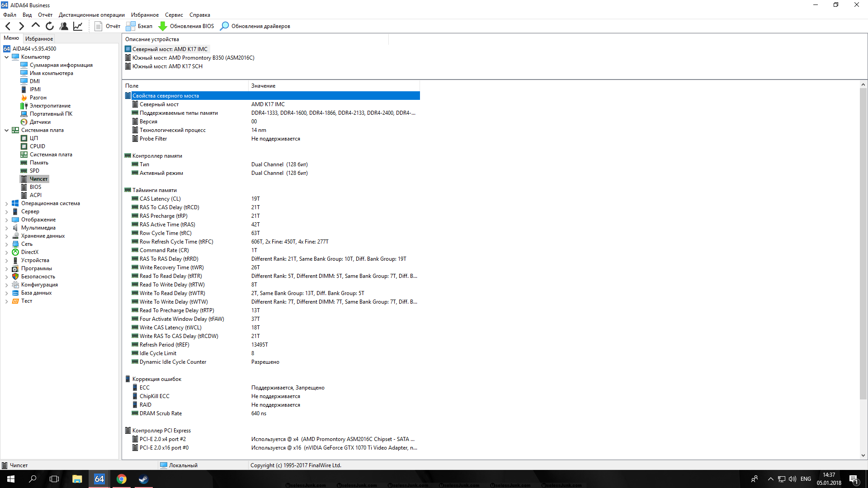Click the Refresh toolbar icon
Viewport: 868px width, 488px height.
50,26
